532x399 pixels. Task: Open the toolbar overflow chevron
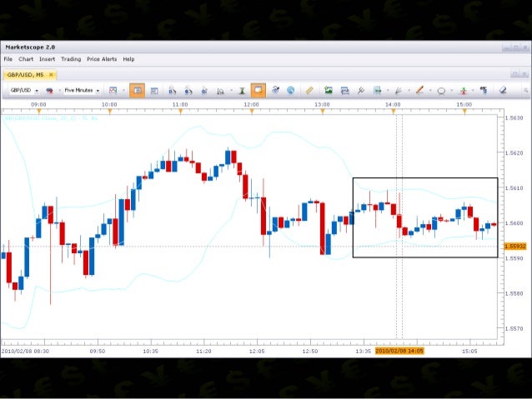[x=526, y=91]
